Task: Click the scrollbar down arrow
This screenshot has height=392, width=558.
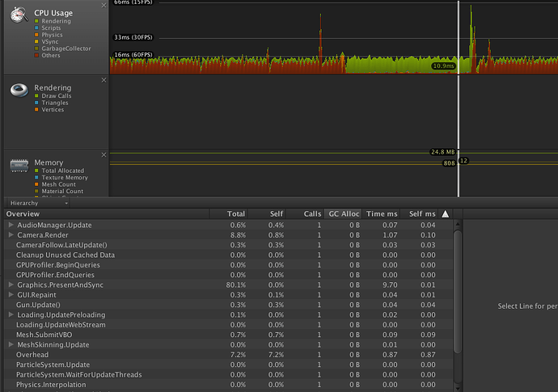Action: [x=458, y=389]
